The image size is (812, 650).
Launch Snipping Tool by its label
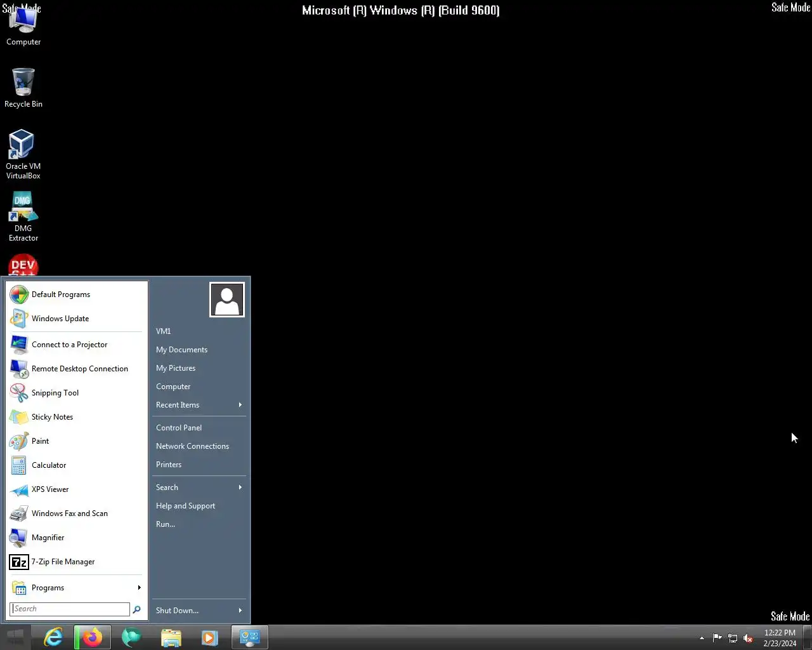tap(55, 393)
